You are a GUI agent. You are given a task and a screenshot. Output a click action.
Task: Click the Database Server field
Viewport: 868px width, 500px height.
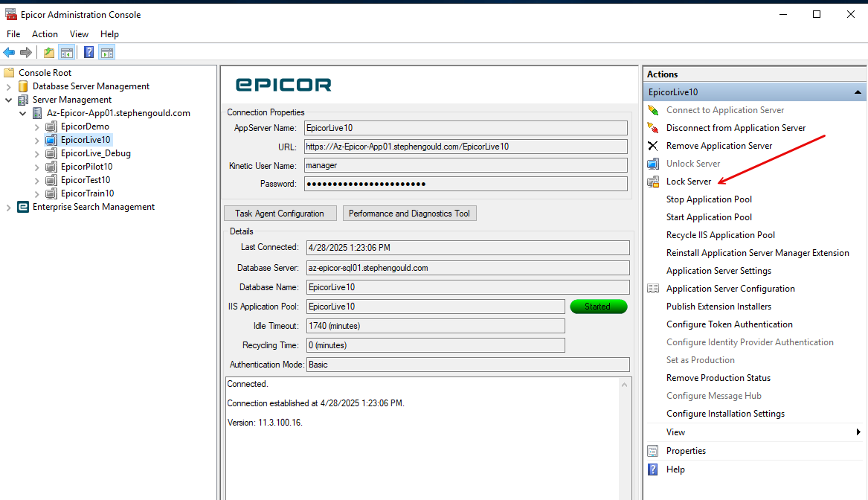468,268
